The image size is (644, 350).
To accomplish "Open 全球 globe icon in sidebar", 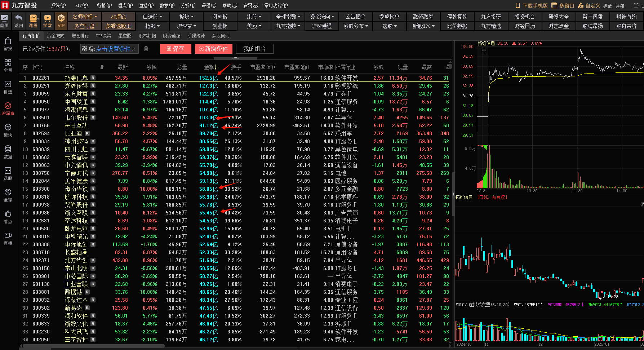I will [x=8, y=195].
